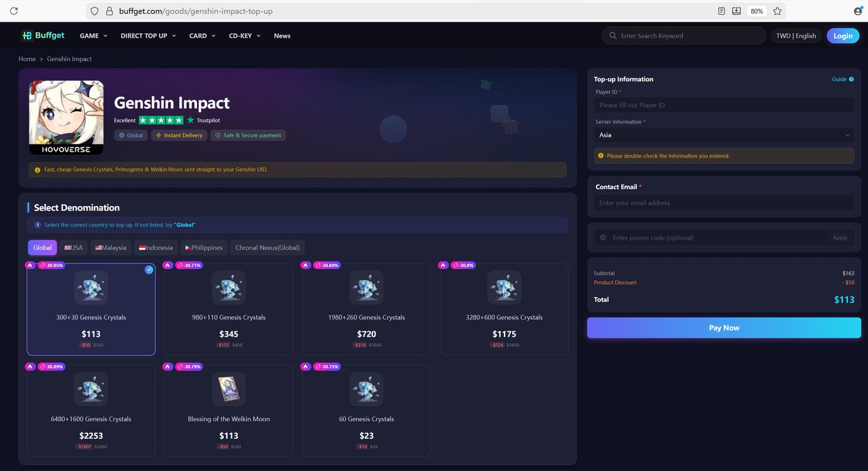Click the browser address bar URL

click(x=196, y=11)
